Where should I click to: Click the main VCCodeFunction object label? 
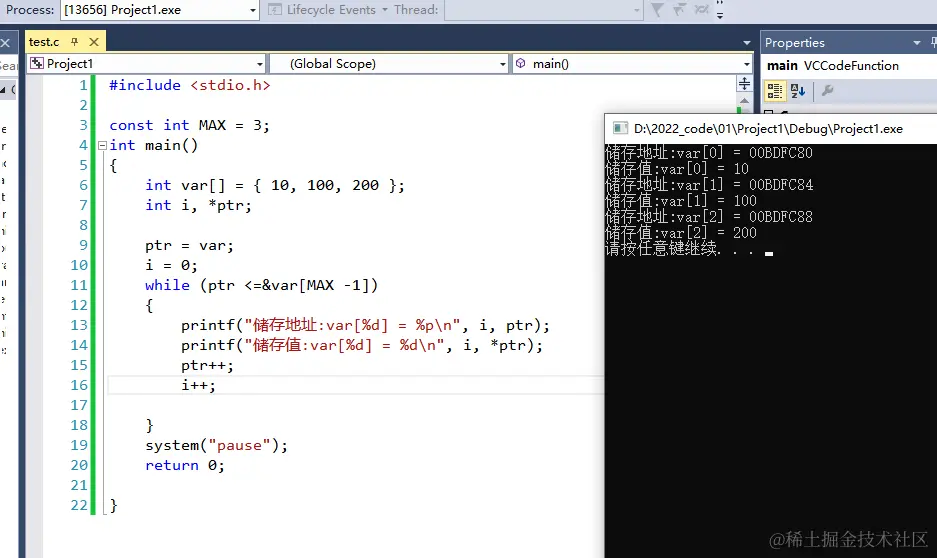(x=832, y=66)
